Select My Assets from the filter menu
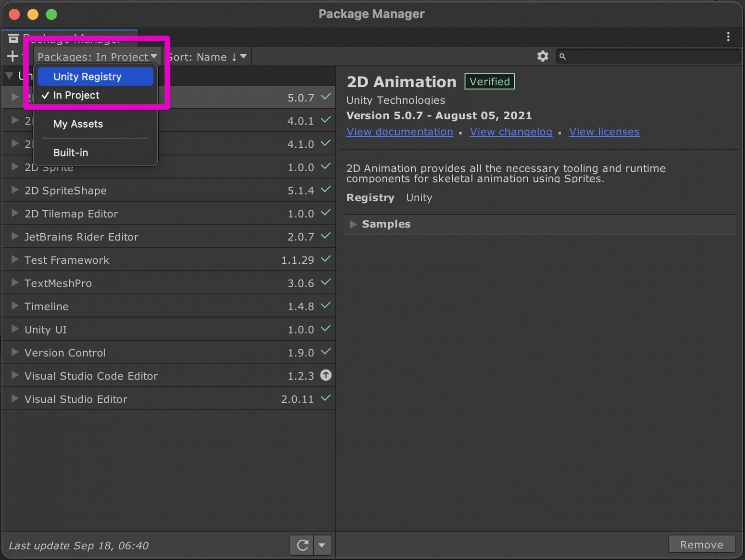745x560 pixels. click(x=78, y=124)
